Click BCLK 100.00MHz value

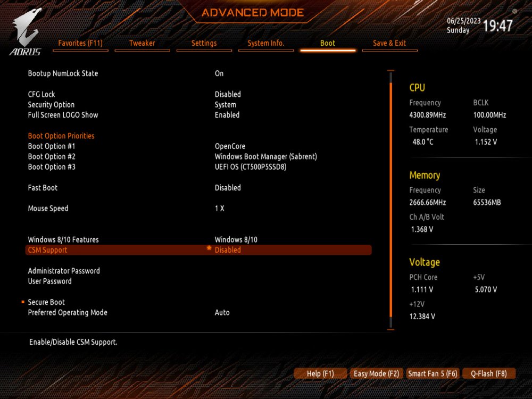[x=489, y=115]
